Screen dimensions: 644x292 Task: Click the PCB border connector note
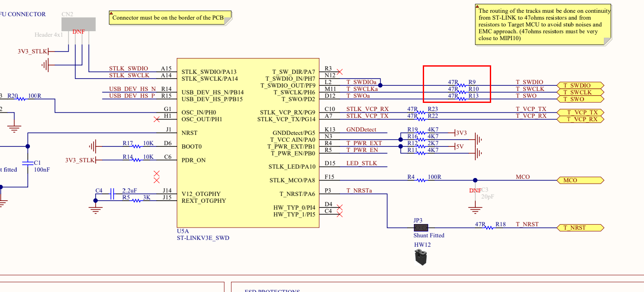[x=170, y=18]
